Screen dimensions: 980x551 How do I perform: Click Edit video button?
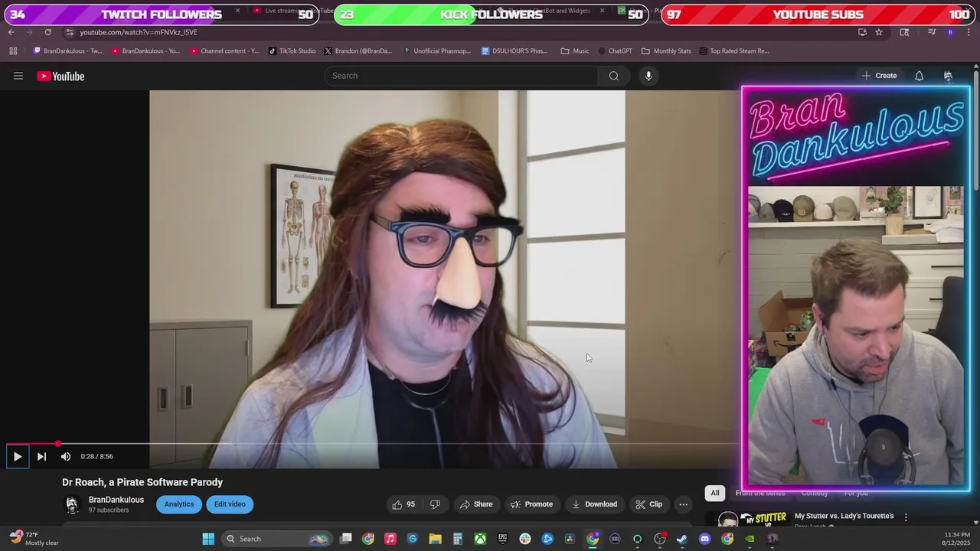[230, 504]
